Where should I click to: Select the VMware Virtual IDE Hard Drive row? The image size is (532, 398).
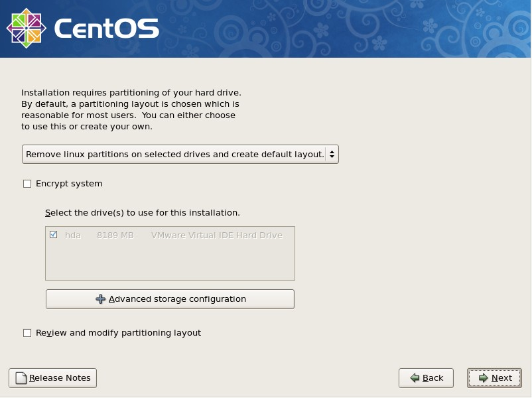pyautogui.click(x=216, y=235)
